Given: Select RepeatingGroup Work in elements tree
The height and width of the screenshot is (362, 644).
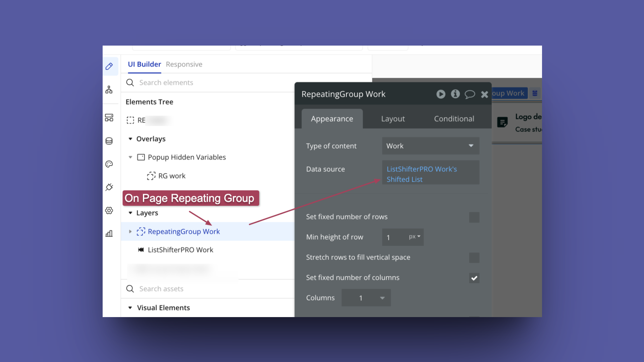Looking at the screenshot, I should pos(184,231).
